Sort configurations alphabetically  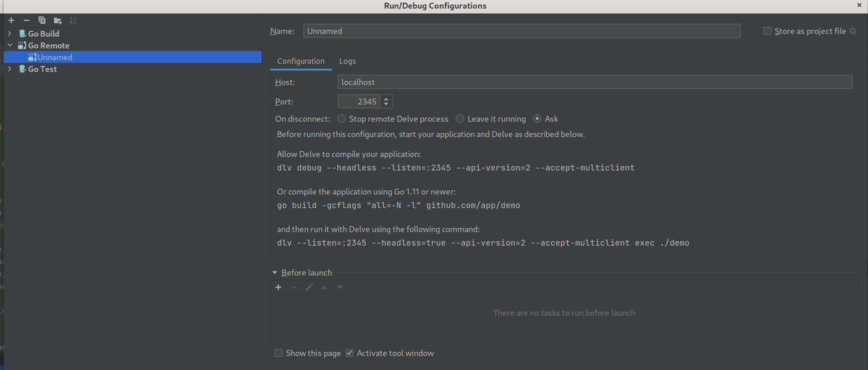coord(73,20)
